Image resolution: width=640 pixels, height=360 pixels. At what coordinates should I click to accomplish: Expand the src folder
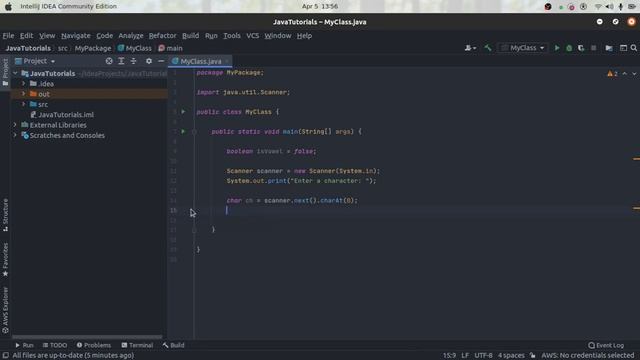point(24,104)
